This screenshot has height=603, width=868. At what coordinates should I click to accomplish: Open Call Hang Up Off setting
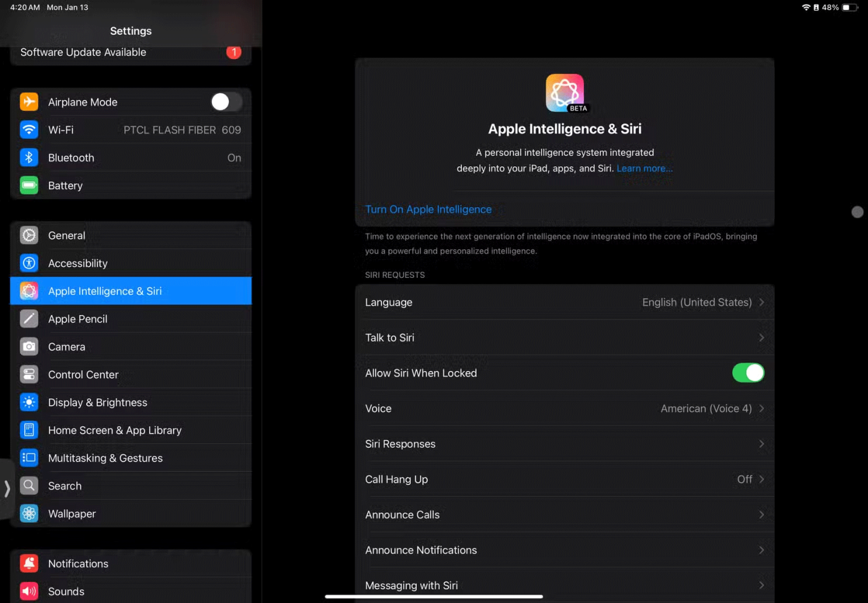[750, 480]
